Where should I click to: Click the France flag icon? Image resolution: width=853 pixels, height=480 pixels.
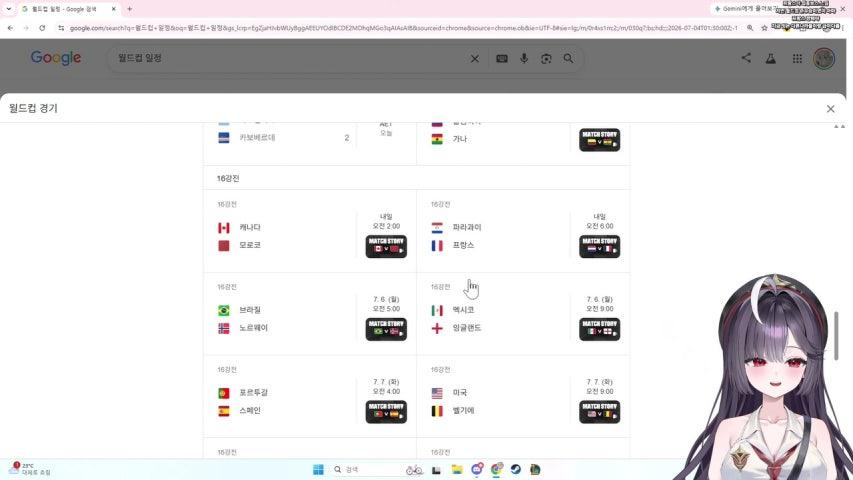coord(437,245)
